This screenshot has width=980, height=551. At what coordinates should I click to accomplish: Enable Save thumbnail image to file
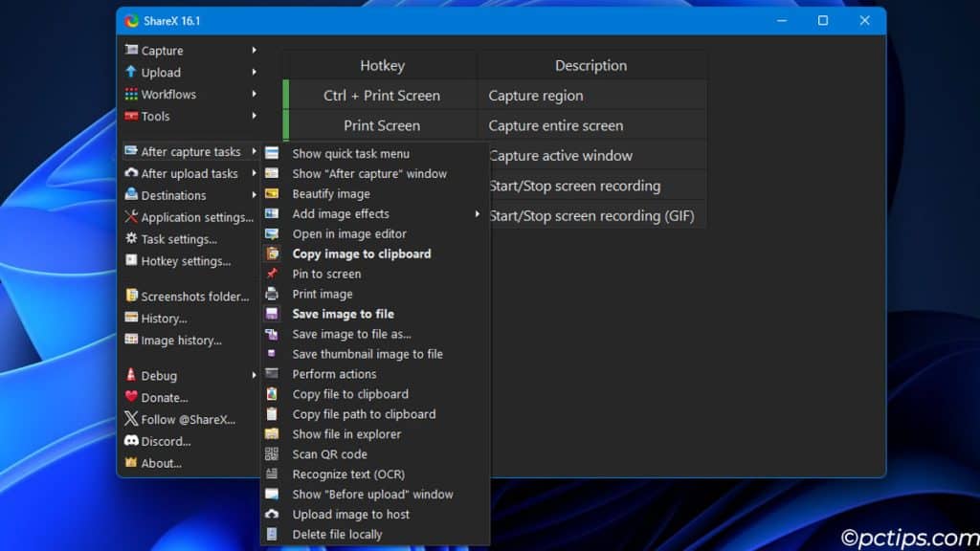[x=375, y=354]
